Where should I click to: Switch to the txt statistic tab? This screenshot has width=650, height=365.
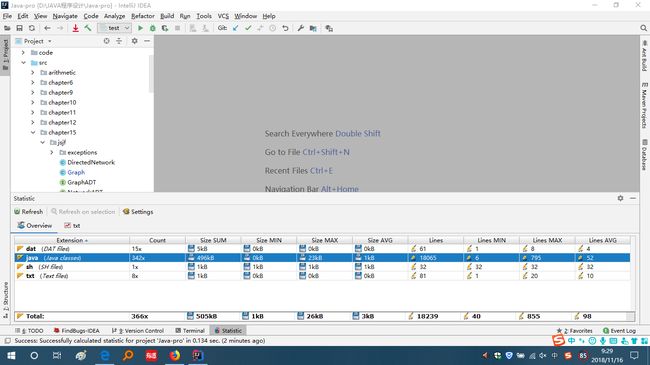(72, 226)
